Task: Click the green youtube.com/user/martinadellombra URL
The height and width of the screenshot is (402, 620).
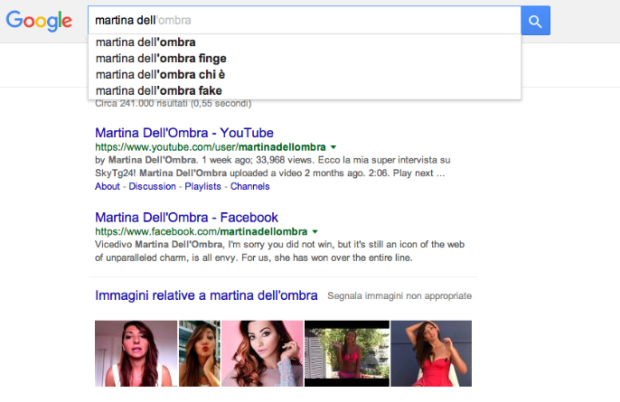Action: pyautogui.click(x=210, y=147)
